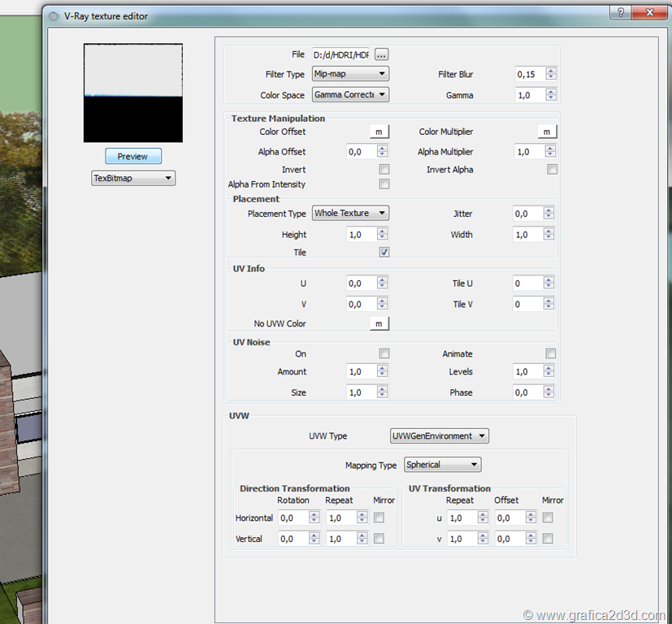This screenshot has height=624, width=672.
Task: Expand the Color Space dropdown
Action: [x=350, y=95]
